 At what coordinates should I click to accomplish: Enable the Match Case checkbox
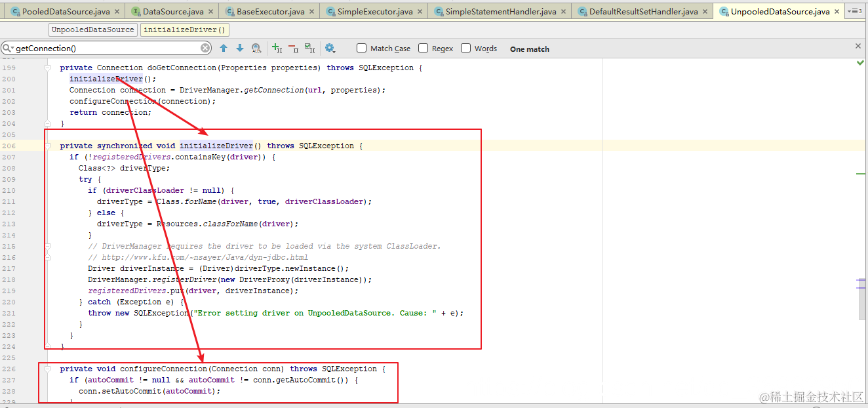[x=361, y=48]
